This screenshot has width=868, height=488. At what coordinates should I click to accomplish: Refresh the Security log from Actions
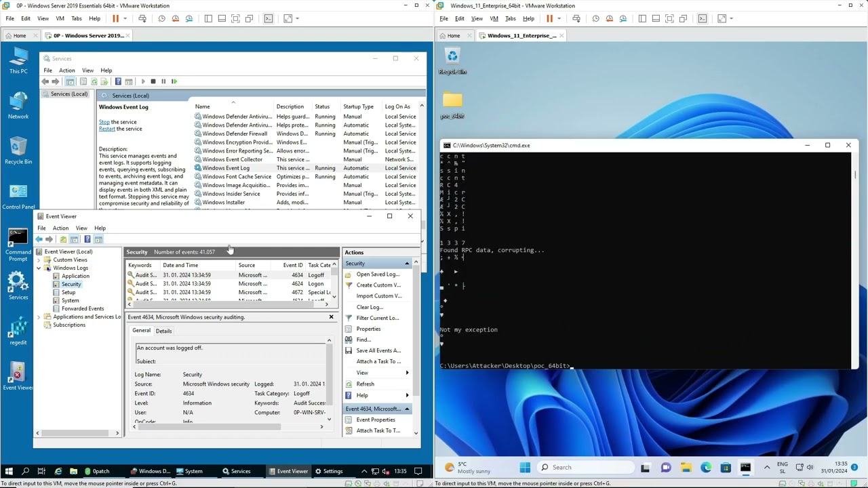pyautogui.click(x=365, y=384)
